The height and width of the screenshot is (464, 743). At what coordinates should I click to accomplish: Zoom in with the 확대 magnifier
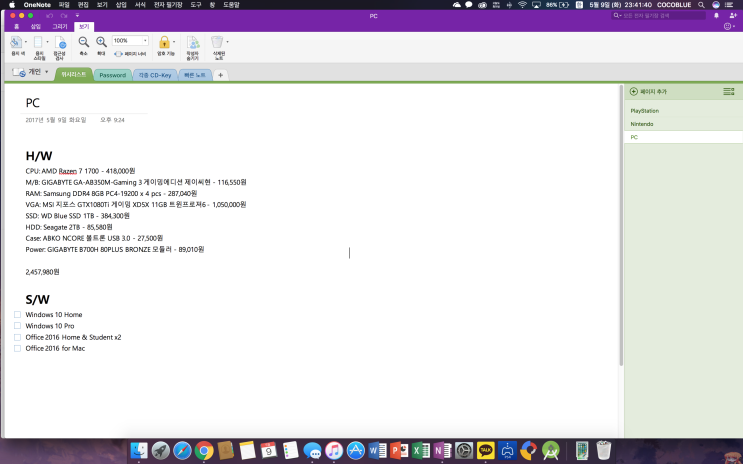pos(101,42)
